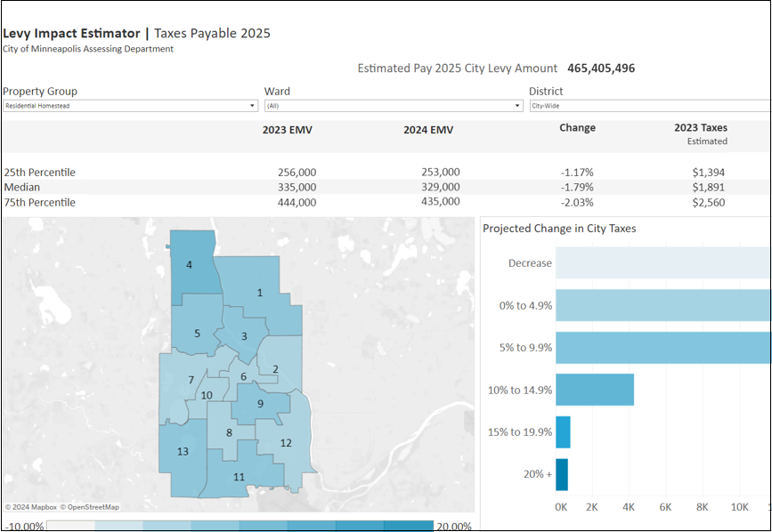Select Ward 12 on the map
772x532 pixels.
(286, 443)
